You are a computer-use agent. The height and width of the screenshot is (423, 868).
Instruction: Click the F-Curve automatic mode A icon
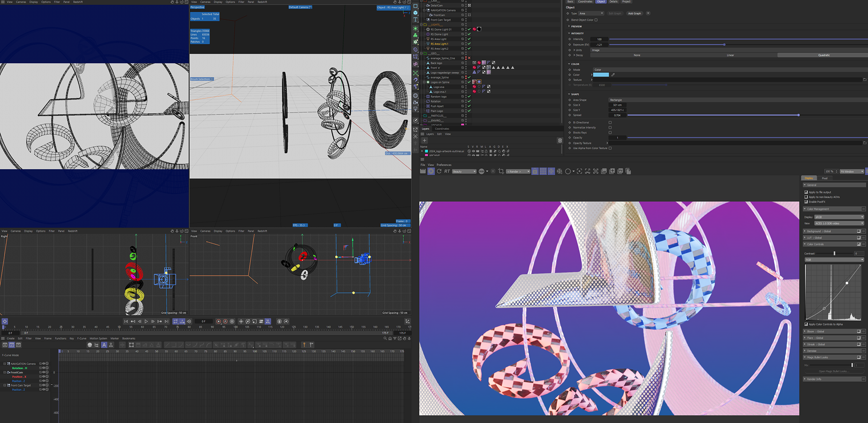click(x=104, y=345)
